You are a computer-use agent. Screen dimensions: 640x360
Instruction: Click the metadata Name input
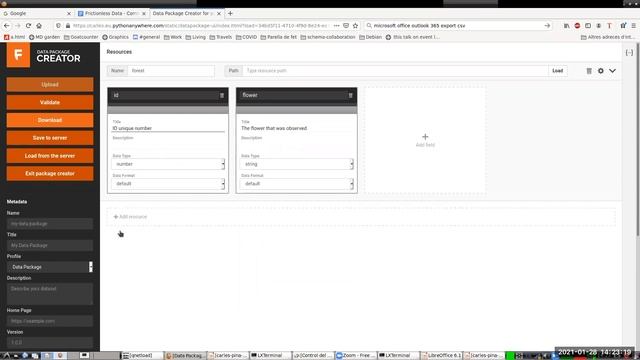pyautogui.click(x=50, y=224)
